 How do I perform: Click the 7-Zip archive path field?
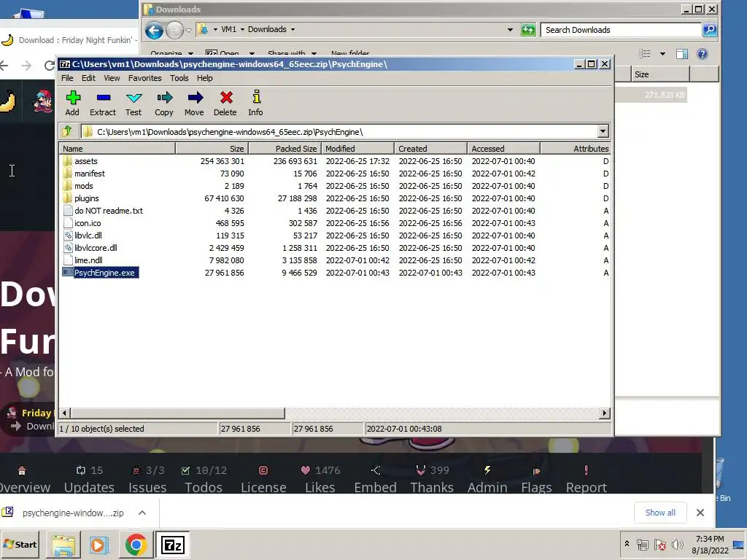(x=339, y=131)
